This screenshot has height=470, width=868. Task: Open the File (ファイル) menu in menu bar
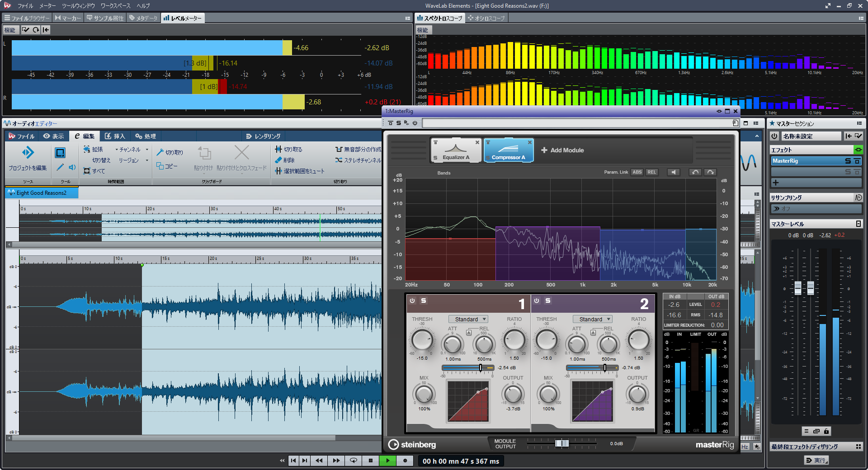(25, 5)
